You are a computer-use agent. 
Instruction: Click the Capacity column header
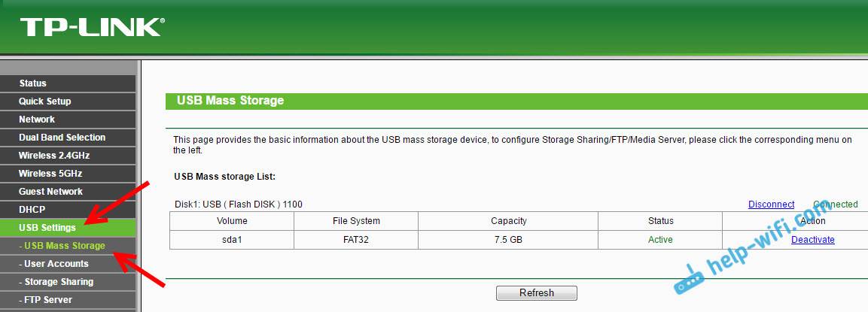click(508, 221)
